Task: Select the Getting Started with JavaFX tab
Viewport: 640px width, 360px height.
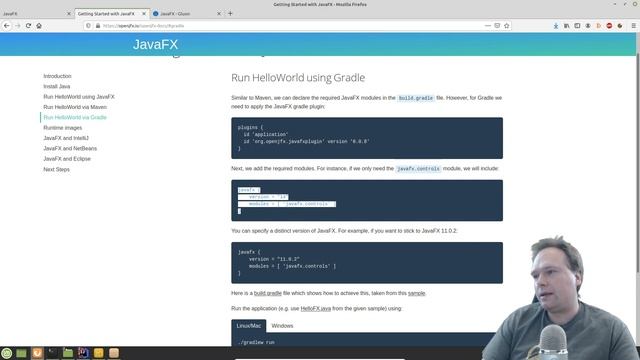Action: pos(106,13)
